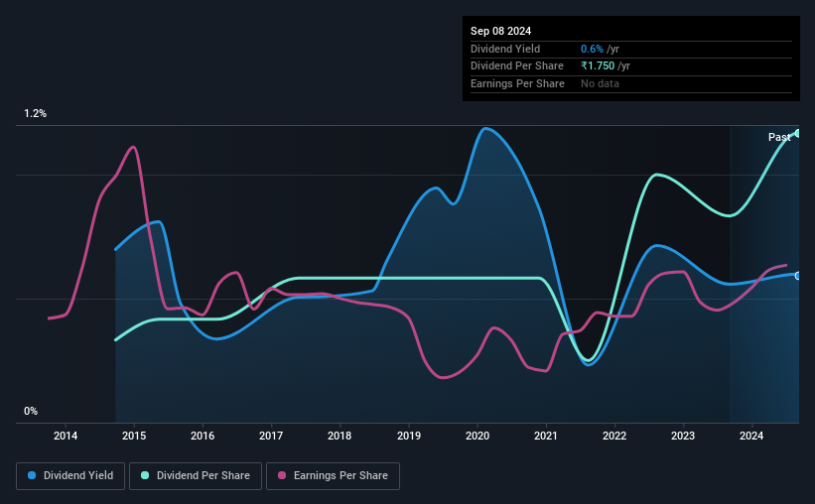Viewport: 815px width, 504px height.
Task: Click the Past label on the chart
Action: tap(779, 137)
